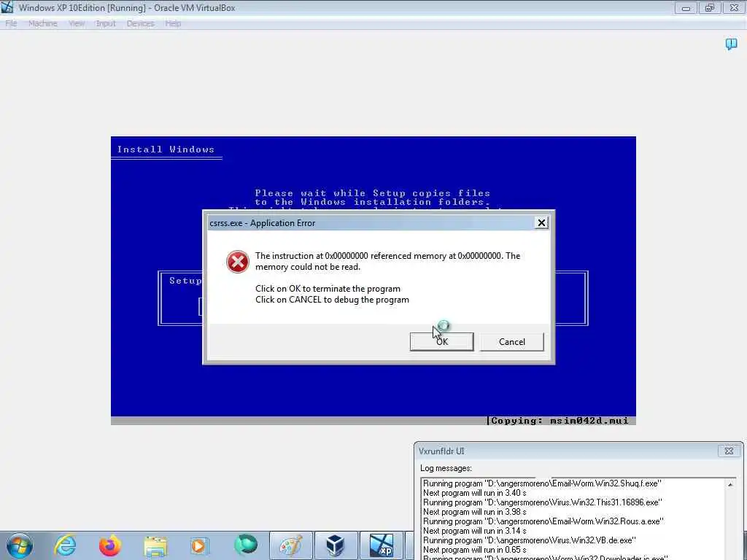The width and height of the screenshot is (747, 560).
Task: Select log line for Virus.Win32.This31.16896.exe
Action: click(543, 502)
